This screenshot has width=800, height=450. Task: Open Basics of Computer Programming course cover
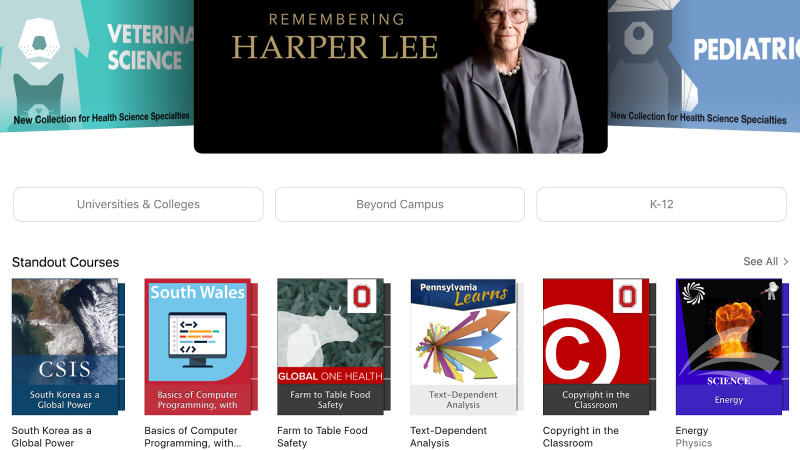[201, 346]
